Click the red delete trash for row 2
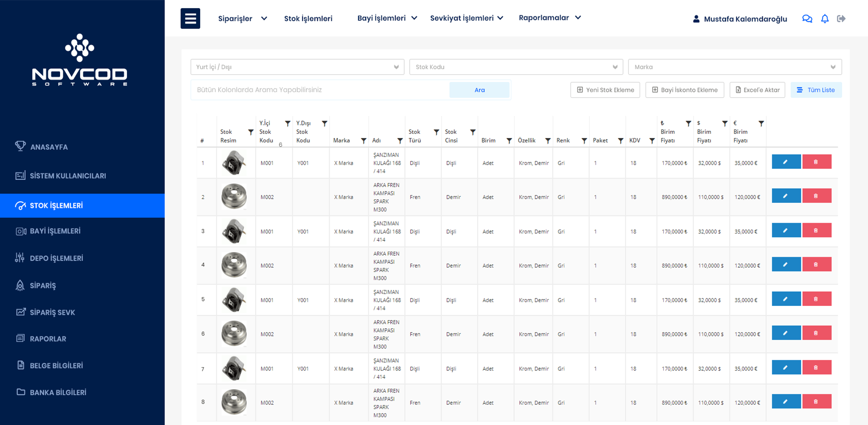Image resolution: width=868 pixels, height=425 pixels. pos(816,196)
